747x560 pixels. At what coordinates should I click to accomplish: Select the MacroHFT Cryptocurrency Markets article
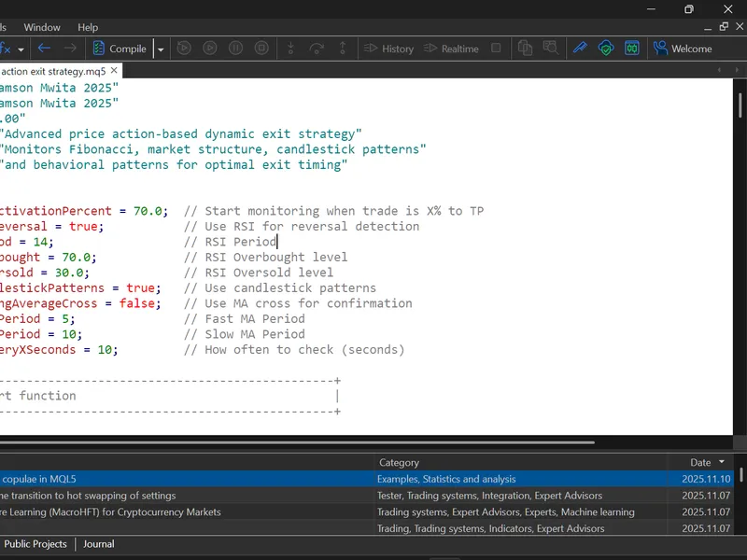(x=187, y=512)
